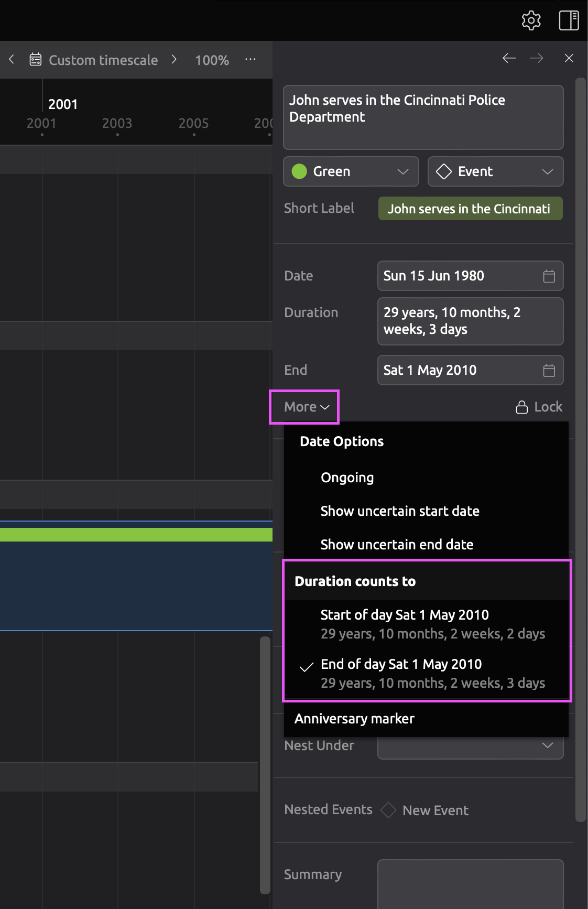Open the Date field calendar picker

[549, 276]
